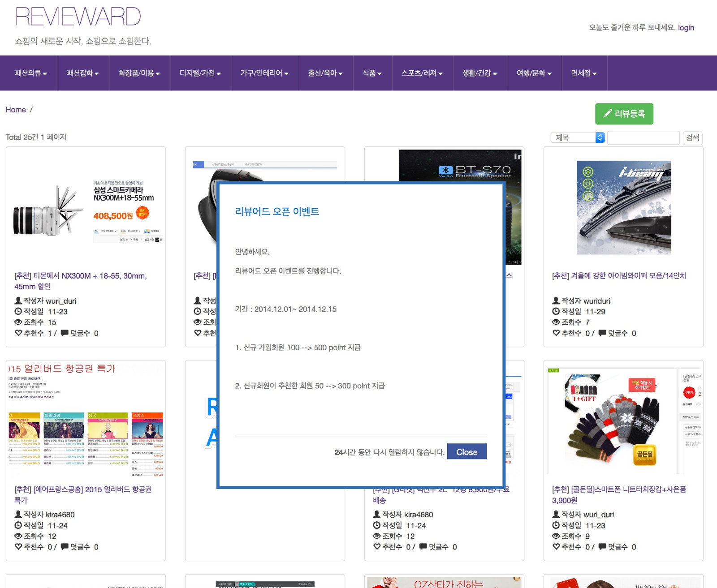
Task: Click the REVIEWARD site logo
Action: (x=78, y=17)
